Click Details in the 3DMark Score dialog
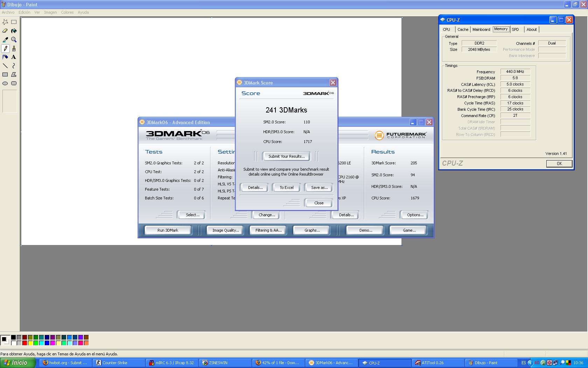The width and height of the screenshot is (588, 368). [255, 188]
